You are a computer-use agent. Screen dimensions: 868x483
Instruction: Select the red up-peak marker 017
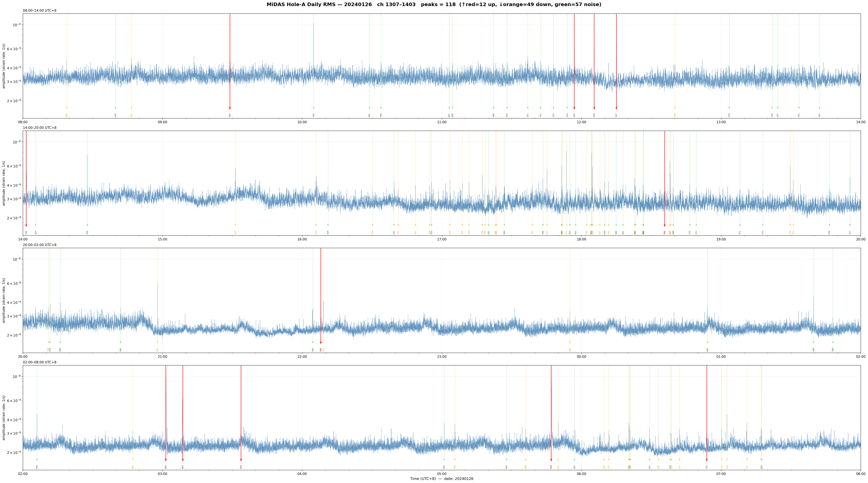coord(616,108)
